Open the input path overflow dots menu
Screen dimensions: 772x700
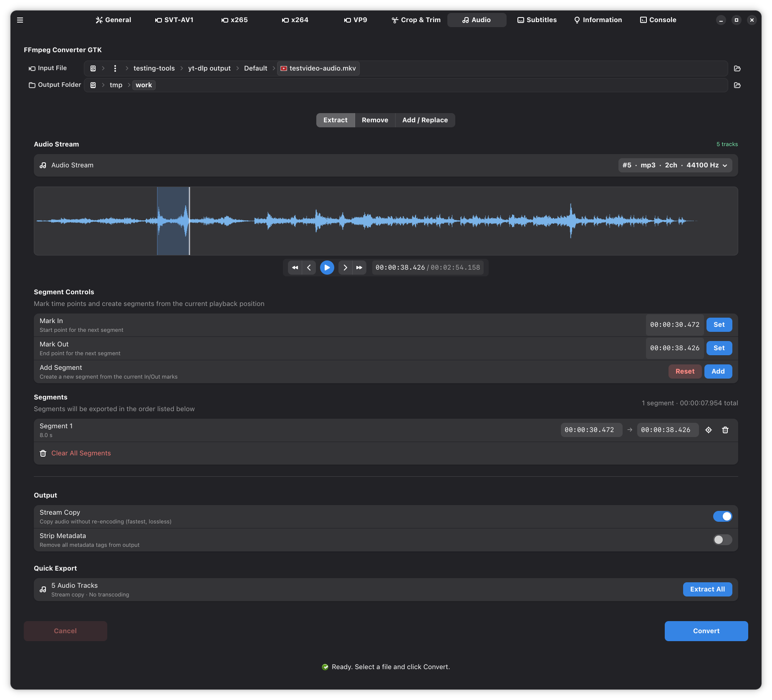click(x=115, y=68)
